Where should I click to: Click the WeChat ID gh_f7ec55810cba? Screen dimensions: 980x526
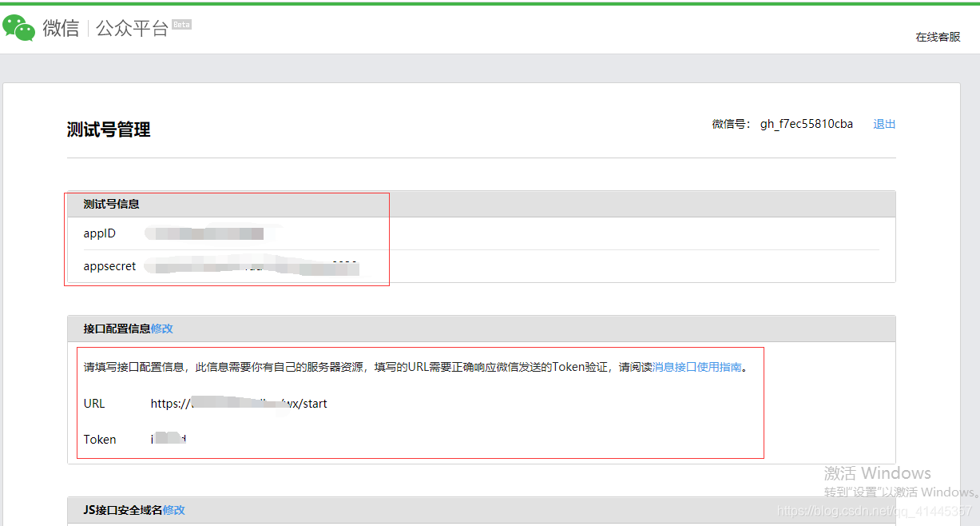point(807,124)
